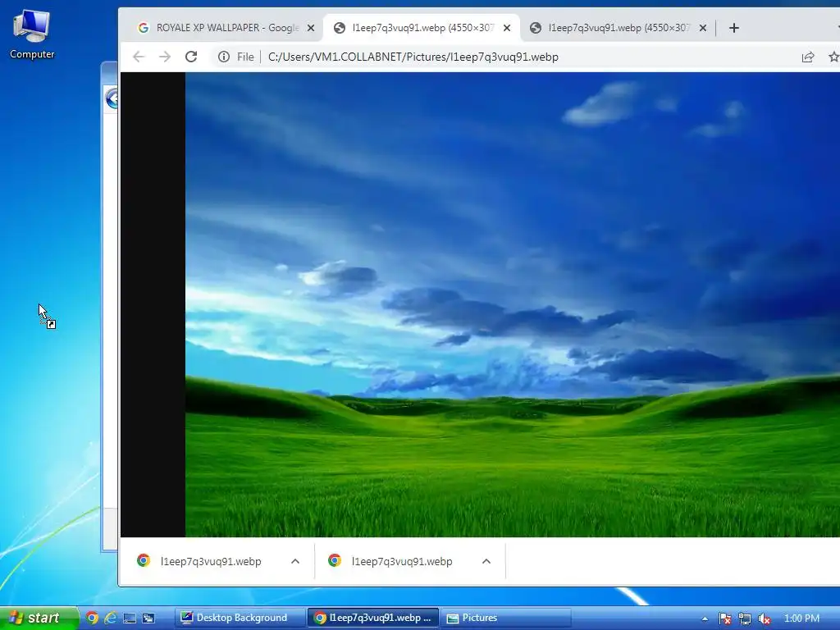Open the first downloaded l1eep7q3vuq91.webp file
The height and width of the screenshot is (630, 840).
[211, 561]
